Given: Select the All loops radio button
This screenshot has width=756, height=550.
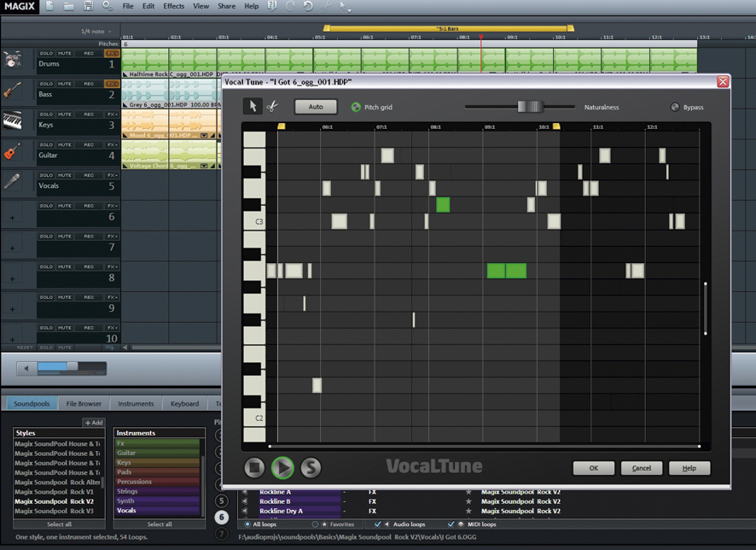Looking at the screenshot, I should 247,524.
